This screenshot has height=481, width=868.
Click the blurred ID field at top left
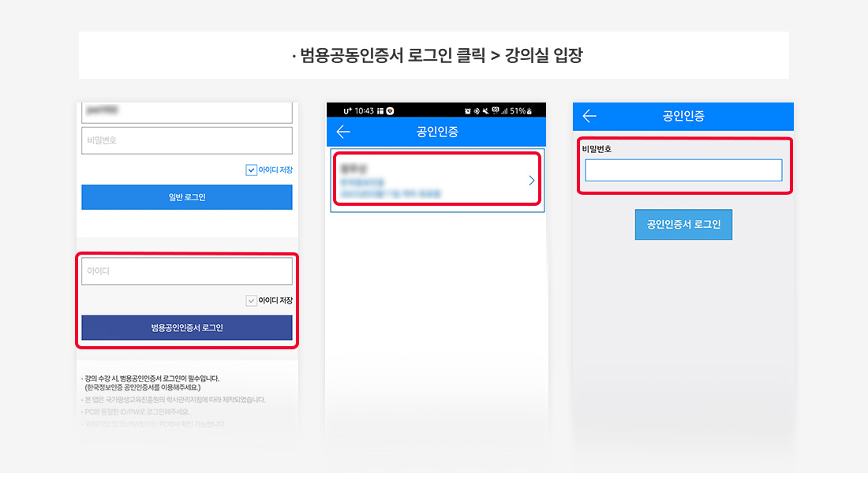point(186,112)
